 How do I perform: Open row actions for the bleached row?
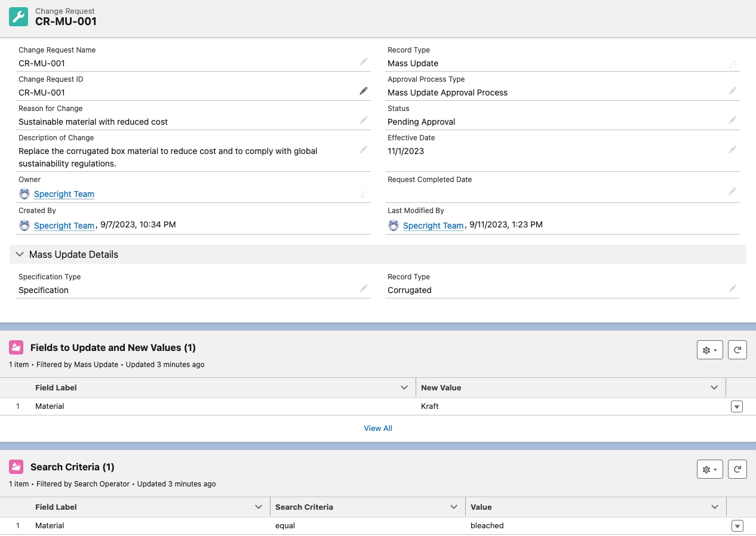(737, 526)
